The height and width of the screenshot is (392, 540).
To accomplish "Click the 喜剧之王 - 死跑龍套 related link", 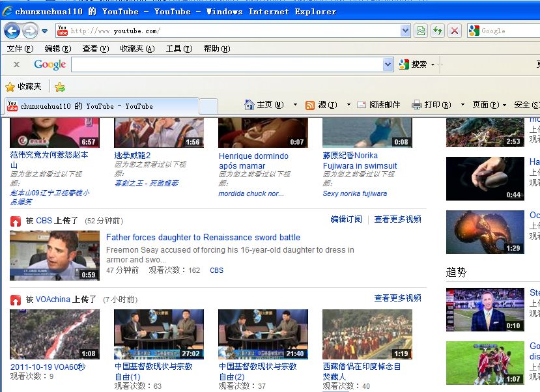I will pyautogui.click(x=147, y=183).
